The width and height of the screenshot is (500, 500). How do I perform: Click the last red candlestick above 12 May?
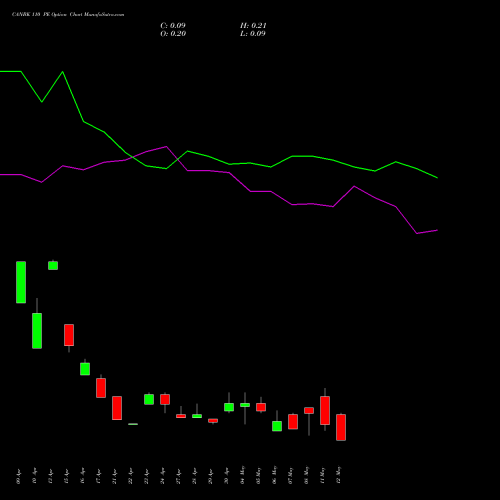pos(341,427)
